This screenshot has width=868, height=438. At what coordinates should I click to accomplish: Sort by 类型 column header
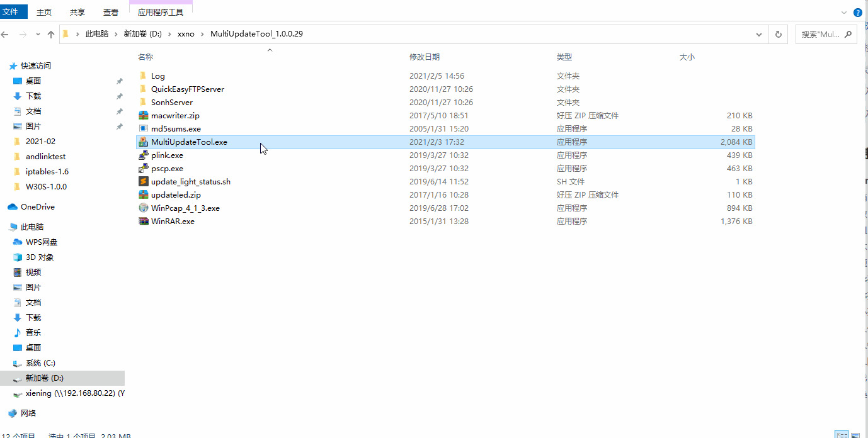(564, 57)
